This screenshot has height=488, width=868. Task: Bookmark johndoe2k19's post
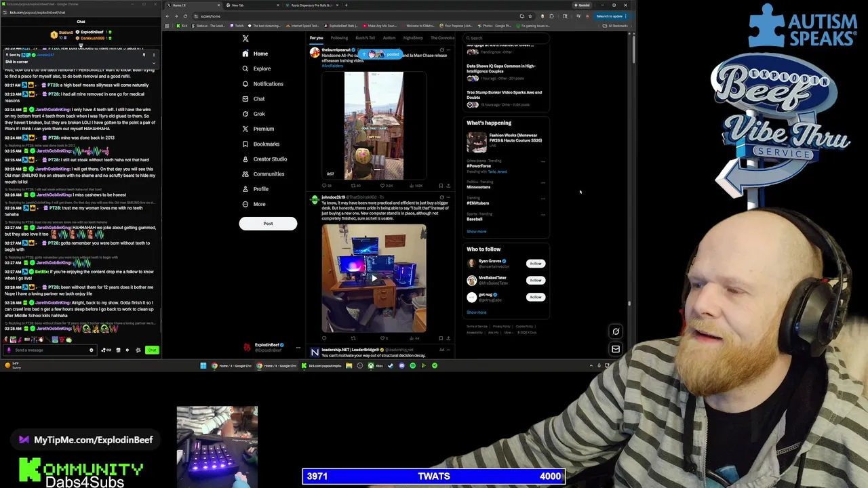[441, 338]
